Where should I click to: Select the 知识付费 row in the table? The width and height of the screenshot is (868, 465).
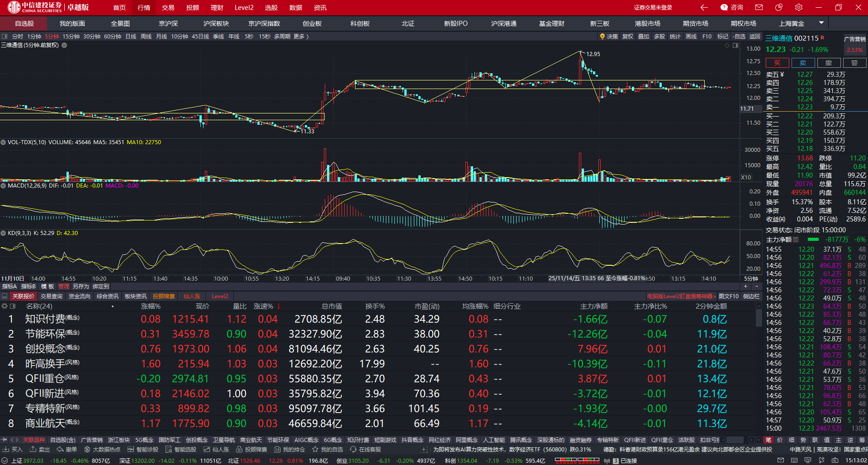point(378,319)
